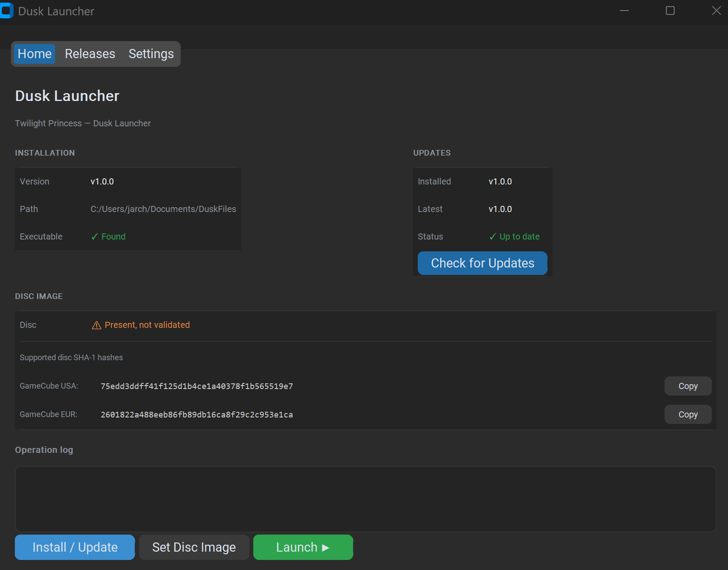Viewport: 728px width, 570px height.
Task: Click the 'Twilight Princess — Dusk Launcher' subtitle
Action: click(x=83, y=123)
